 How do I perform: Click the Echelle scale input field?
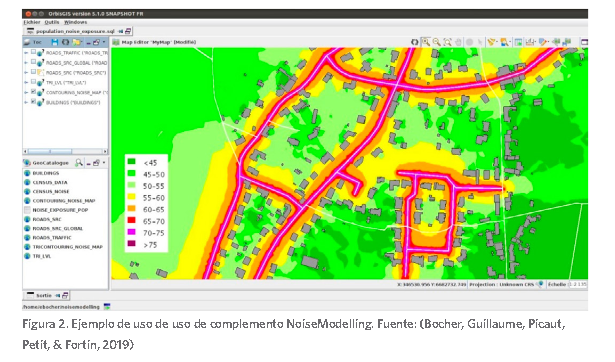click(x=577, y=284)
